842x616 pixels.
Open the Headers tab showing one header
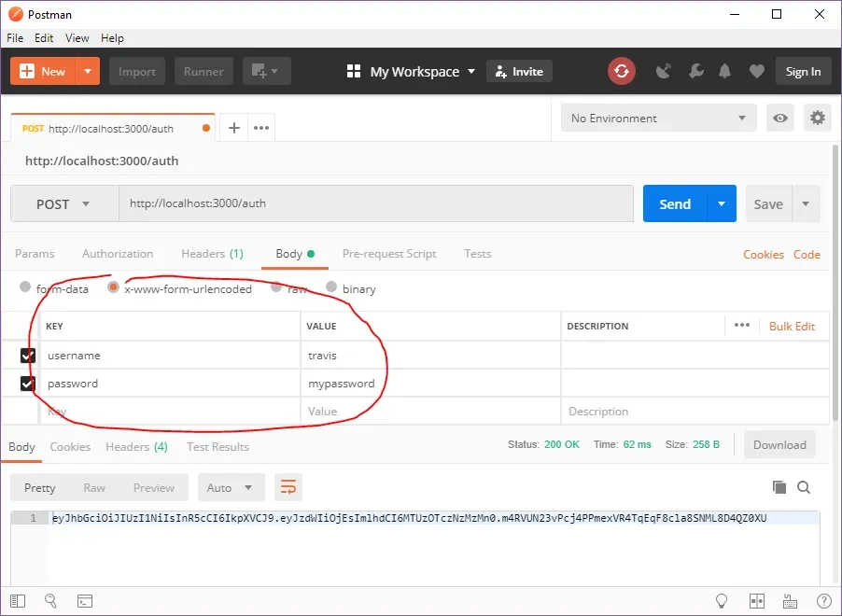coord(212,253)
